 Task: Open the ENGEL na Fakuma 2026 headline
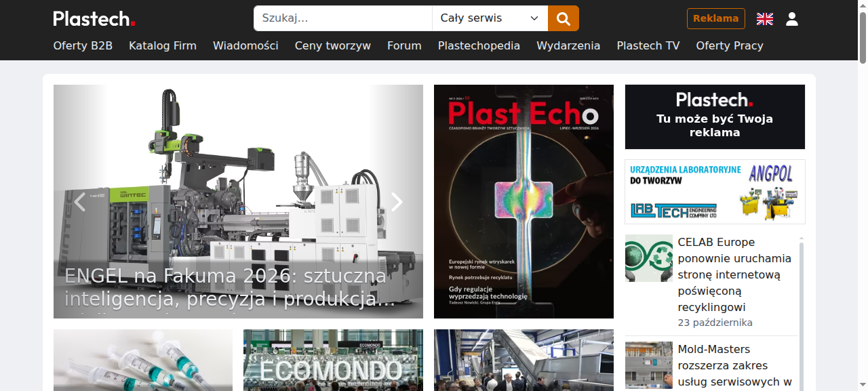point(230,287)
